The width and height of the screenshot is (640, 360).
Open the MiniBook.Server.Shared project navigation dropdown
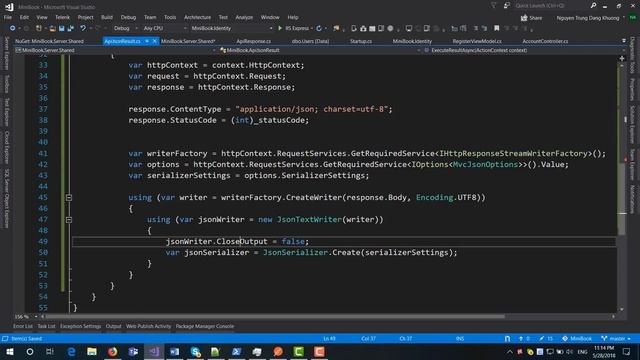[x=115, y=50]
